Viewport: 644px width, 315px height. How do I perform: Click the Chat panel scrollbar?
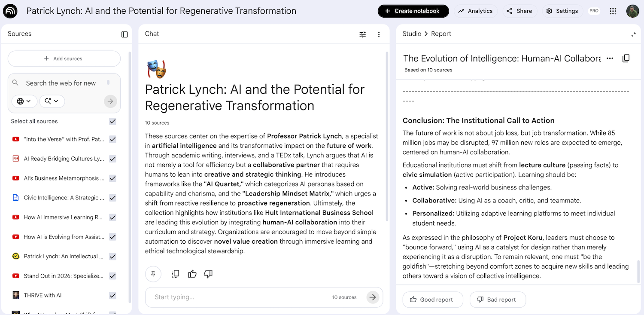coord(387,137)
